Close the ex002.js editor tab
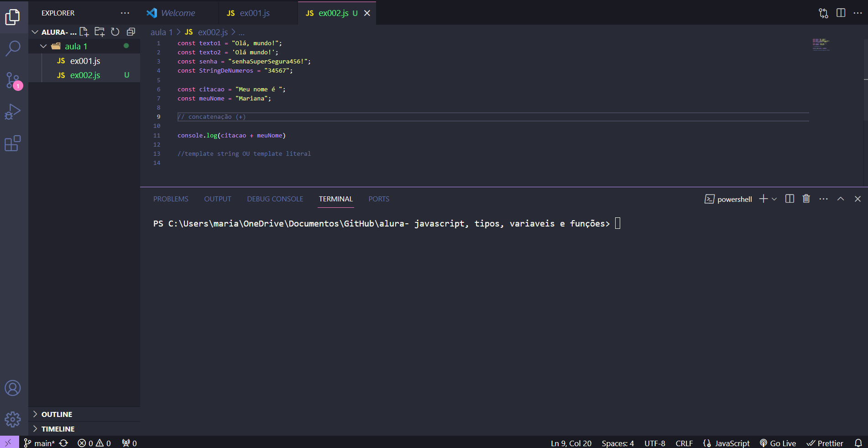Screen dimensions: 868x448 pyautogui.click(x=367, y=13)
